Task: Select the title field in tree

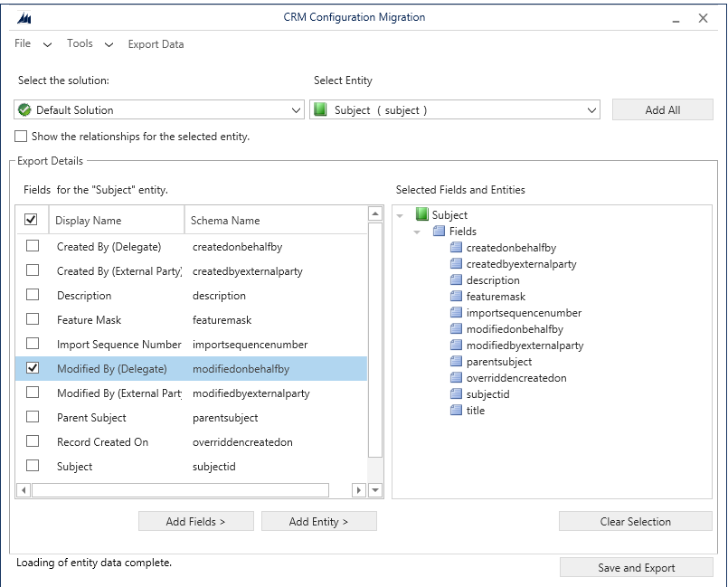Action: click(x=476, y=410)
